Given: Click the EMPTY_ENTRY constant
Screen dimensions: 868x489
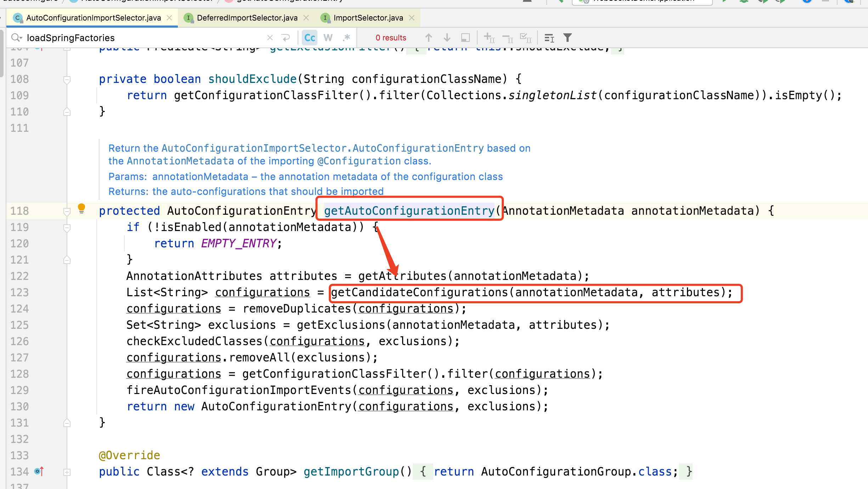Looking at the screenshot, I should 239,243.
